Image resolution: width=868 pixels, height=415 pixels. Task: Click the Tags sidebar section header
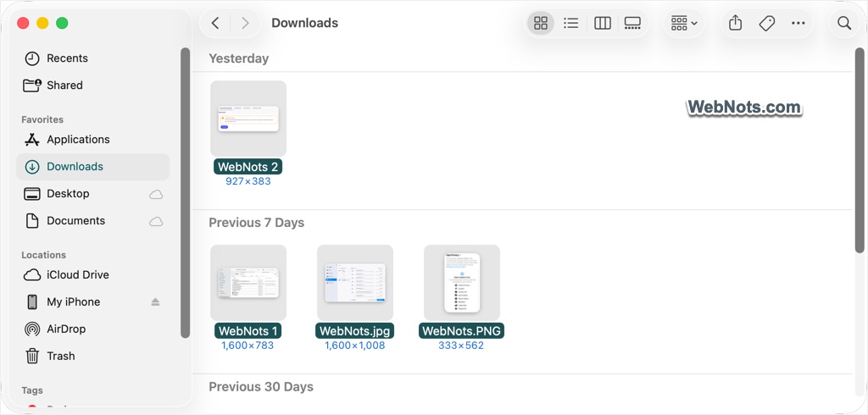pyautogui.click(x=32, y=390)
